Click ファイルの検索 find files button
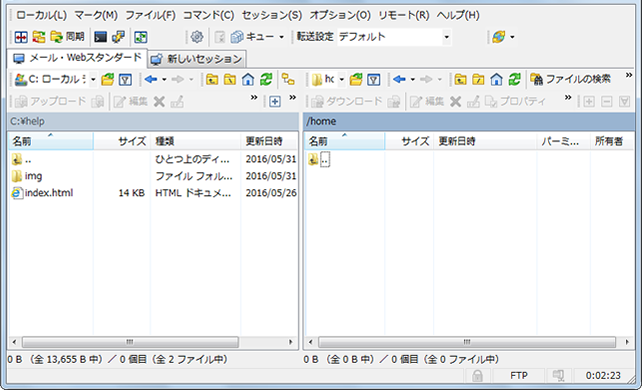 click(571, 79)
